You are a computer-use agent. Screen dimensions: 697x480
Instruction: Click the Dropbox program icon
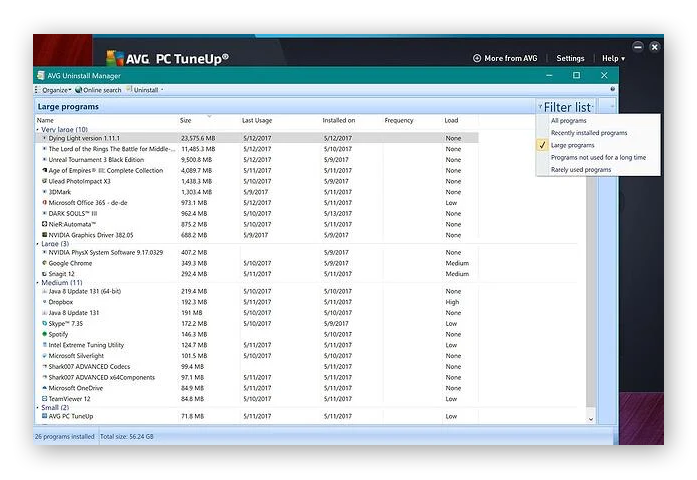[x=44, y=301]
